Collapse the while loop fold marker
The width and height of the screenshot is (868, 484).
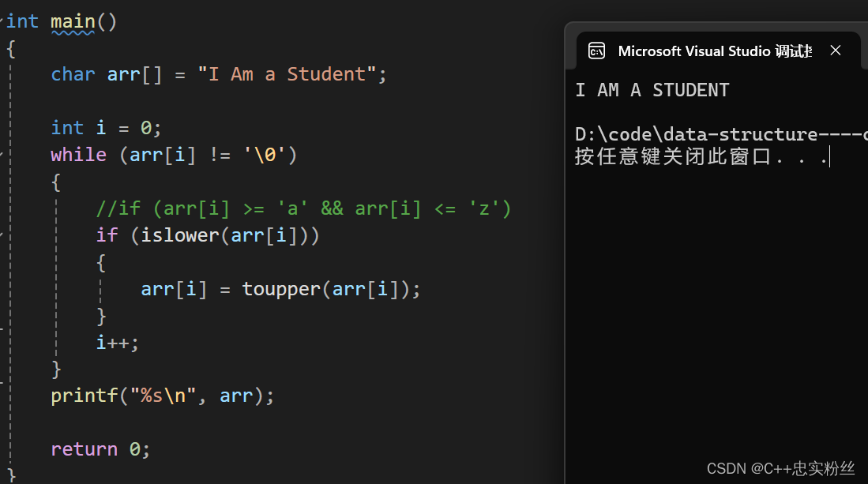click(x=2, y=154)
